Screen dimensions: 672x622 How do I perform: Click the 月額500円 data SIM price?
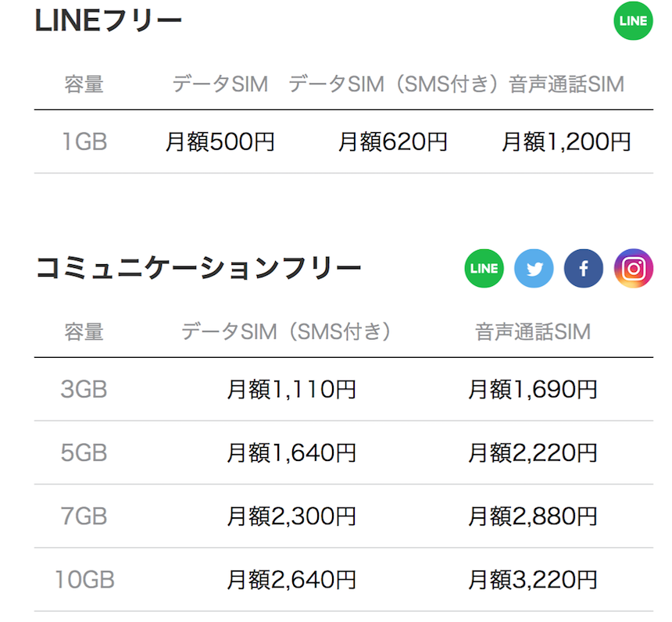click(x=220, y=142)
